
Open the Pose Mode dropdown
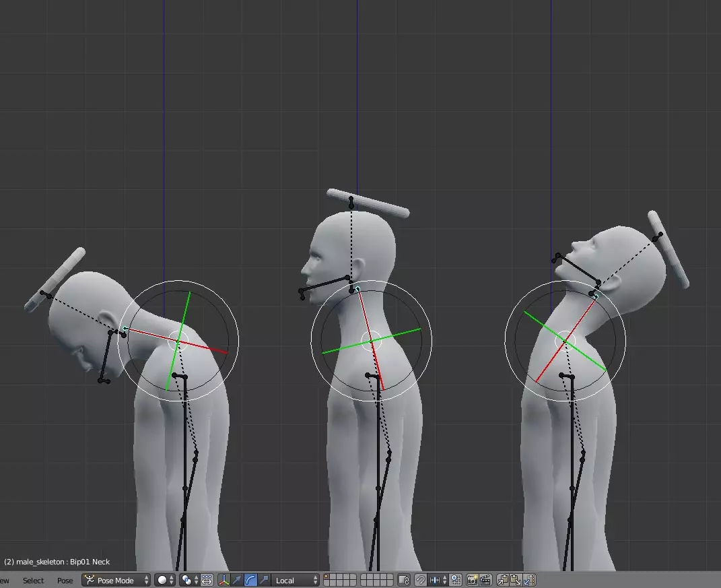tap(116, 580)
